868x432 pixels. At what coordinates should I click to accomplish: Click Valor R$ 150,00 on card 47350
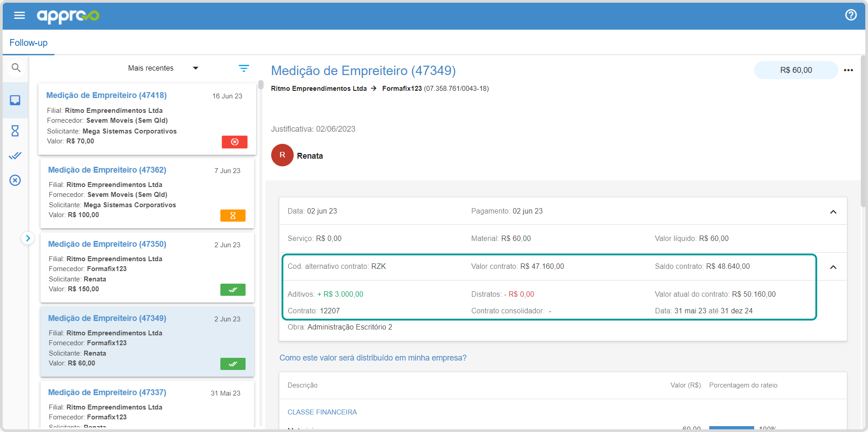tap(74, 289)
